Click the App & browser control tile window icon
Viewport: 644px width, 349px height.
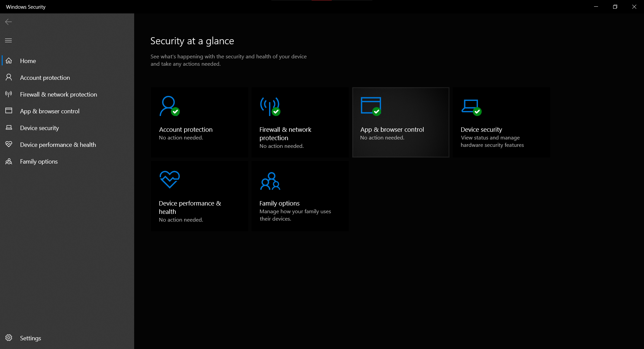point(371,106)
